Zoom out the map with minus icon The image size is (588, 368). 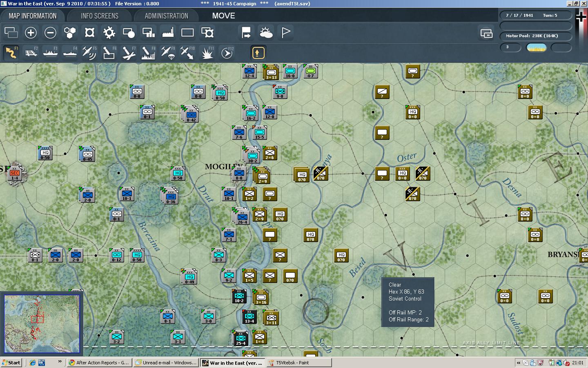tap(50, 32)
